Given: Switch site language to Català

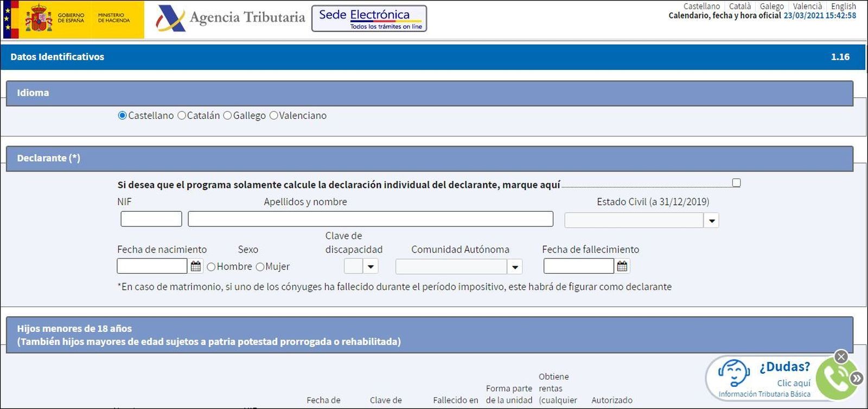Looking at the screenshot, I should click(x=740, y=6).
